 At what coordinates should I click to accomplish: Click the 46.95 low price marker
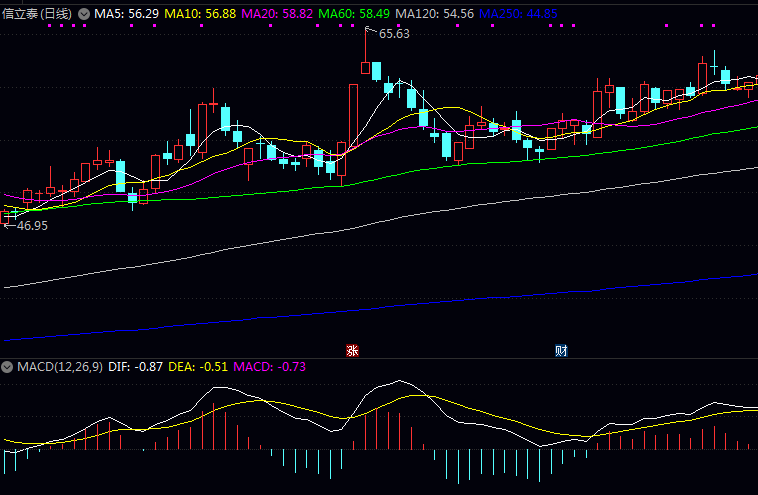[28, 226]
